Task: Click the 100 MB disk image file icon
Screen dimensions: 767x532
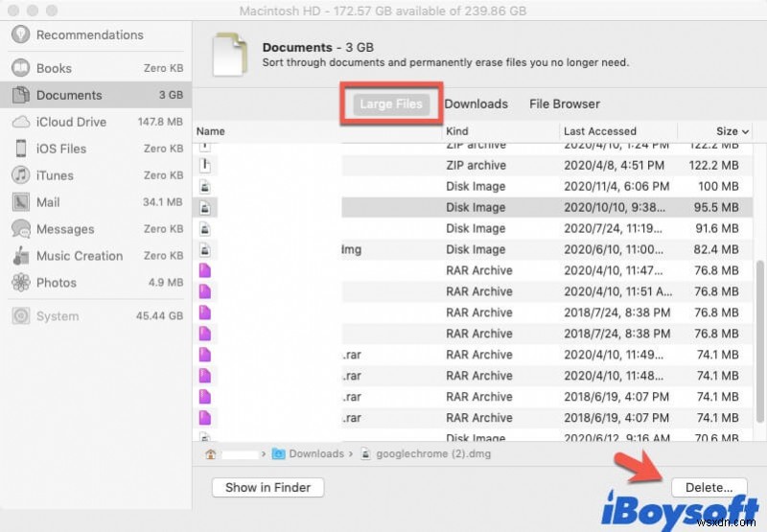Action: [x=205, y=186]
